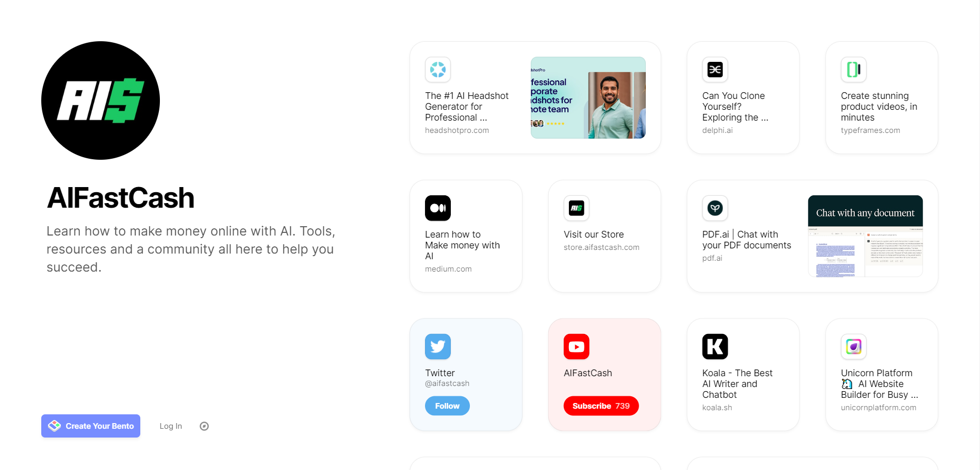Subscribe to AIFastCash YouTube channel
This screenshot has width=980, height=470.
pos(601,406)
